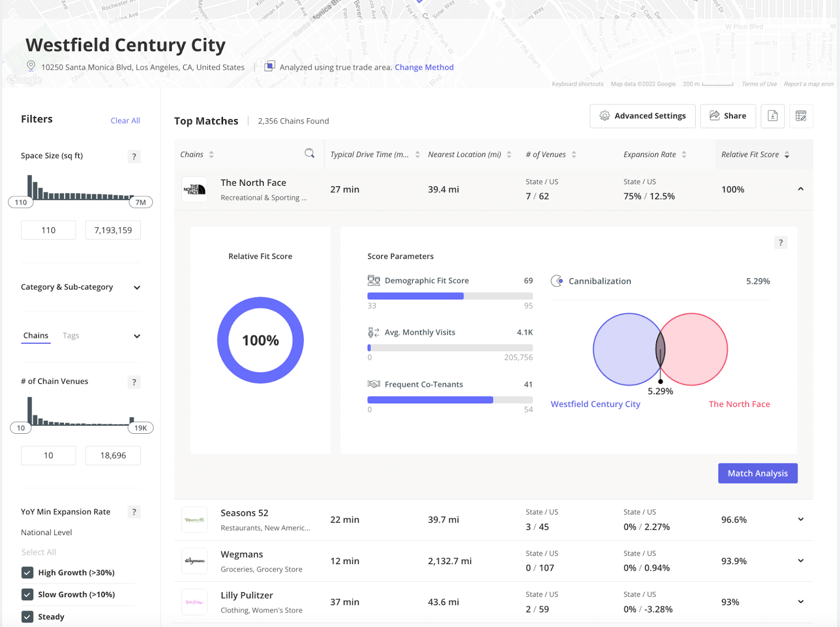Sort by Relative Fit Score arrows
Screen dimensions: 840x627
[x=786, y=154]
